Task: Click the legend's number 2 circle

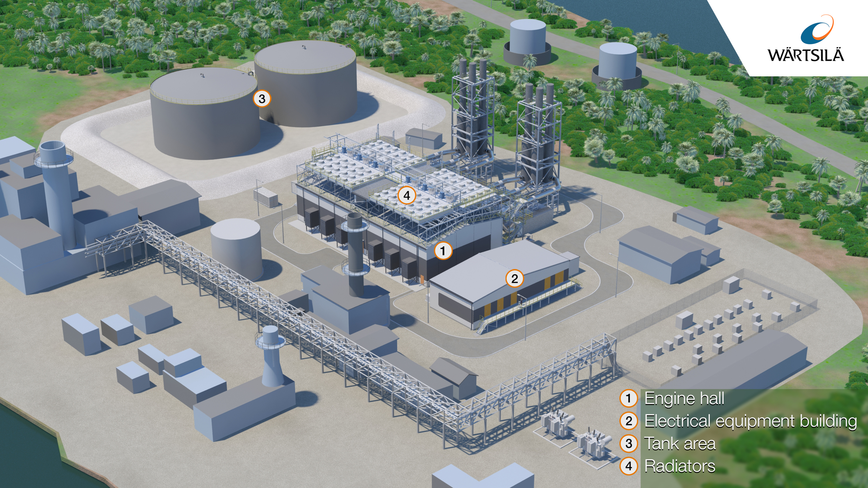Action: pyautogui.click(x=628, y=421)
